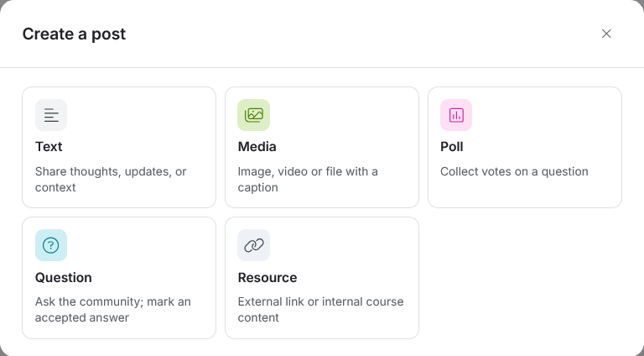Screen dimensions: 644x356
Task: Click the gray text-lines icon
Action: 51,115
